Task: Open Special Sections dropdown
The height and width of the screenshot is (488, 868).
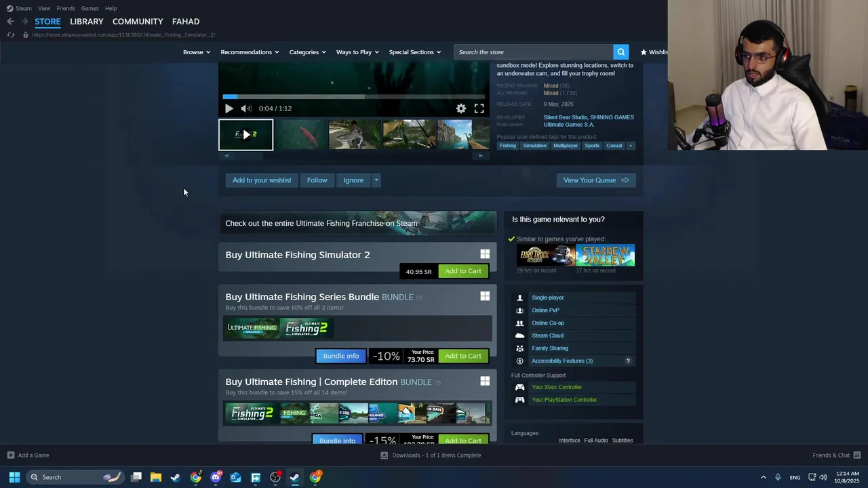Action: point(415,52)
